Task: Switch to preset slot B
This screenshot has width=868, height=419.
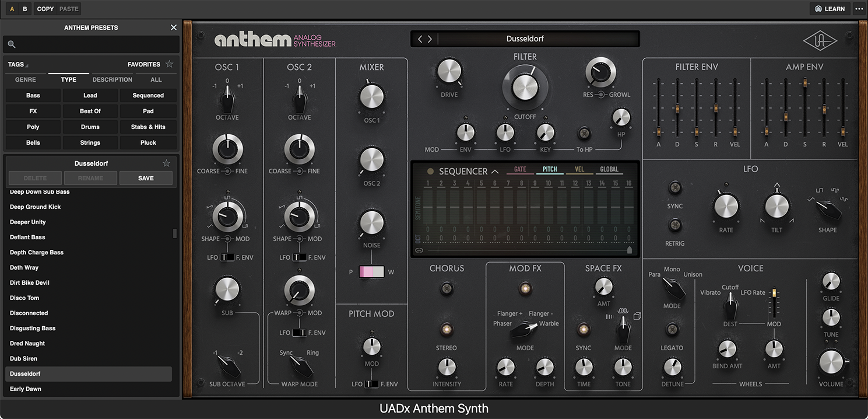Action: click(24, 9)
